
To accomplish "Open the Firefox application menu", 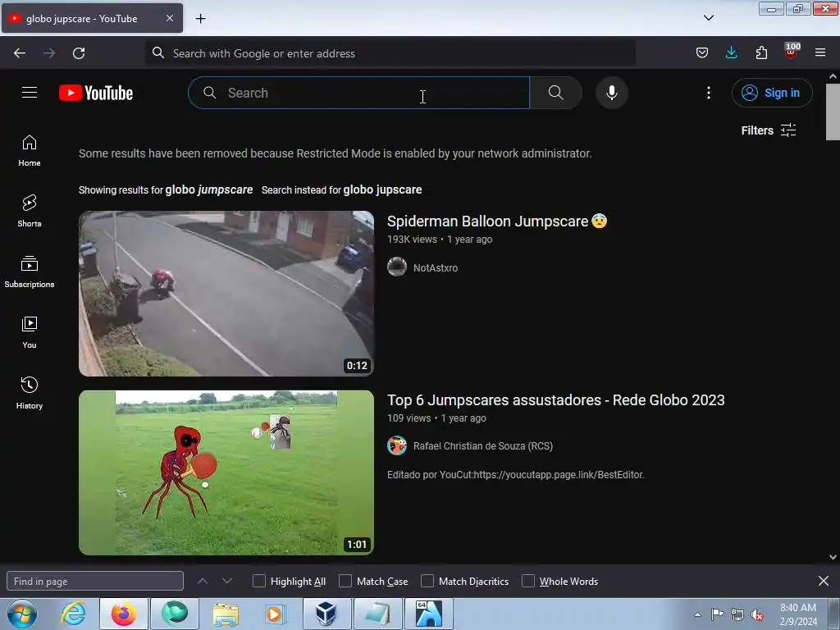I will 820,52.
